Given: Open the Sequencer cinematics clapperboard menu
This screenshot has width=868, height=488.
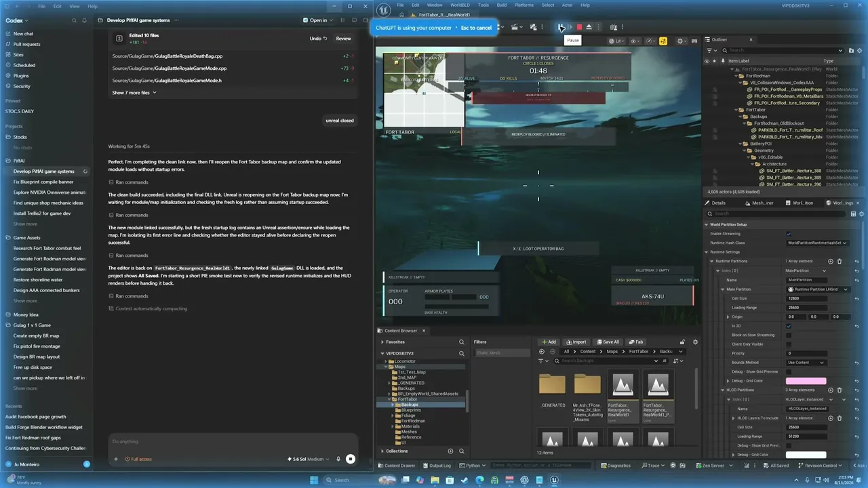Looking at the screenshot, I should point(517,27).
